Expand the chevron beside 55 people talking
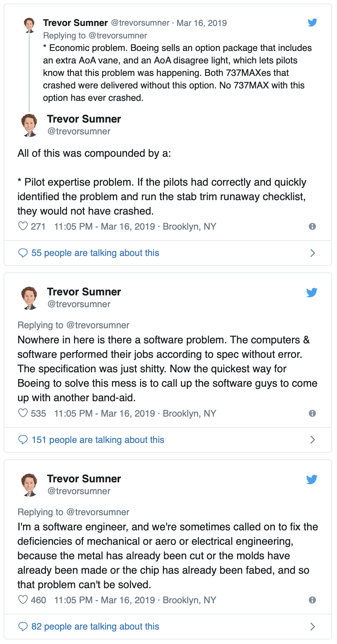The width and height of the screenshot is (337, 644). coord(313,253)
